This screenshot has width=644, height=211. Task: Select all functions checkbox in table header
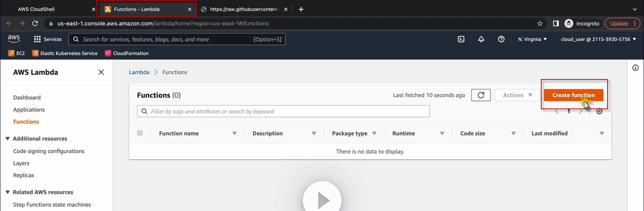(140, 133)
